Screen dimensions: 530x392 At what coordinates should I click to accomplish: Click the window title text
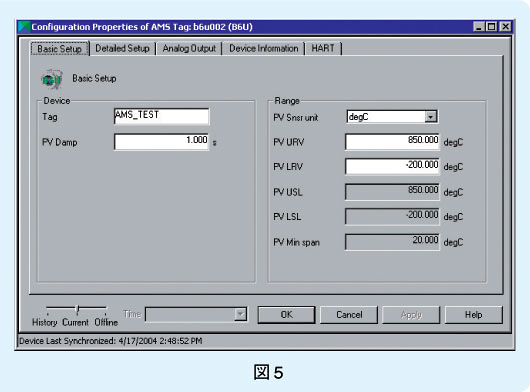coord(142,27)
